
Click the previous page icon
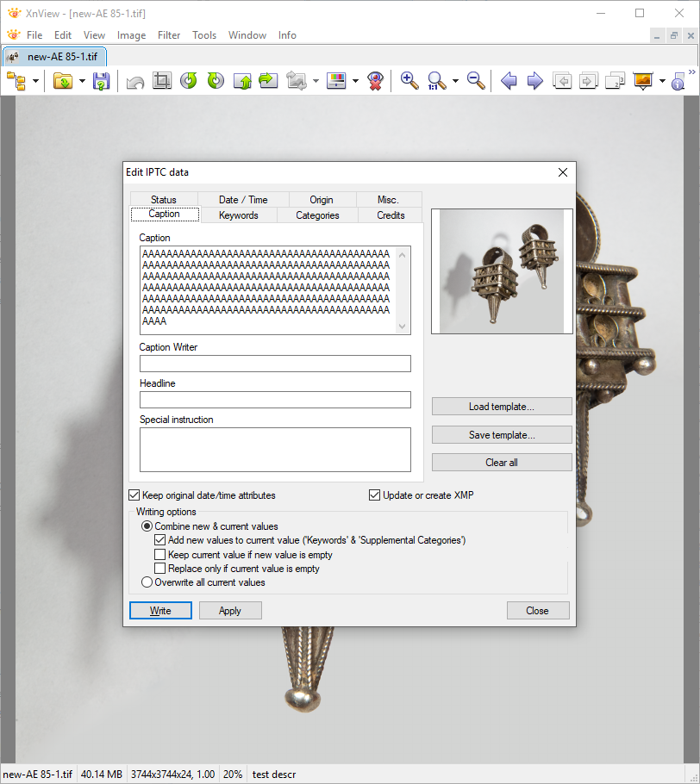tap(562, 80)
